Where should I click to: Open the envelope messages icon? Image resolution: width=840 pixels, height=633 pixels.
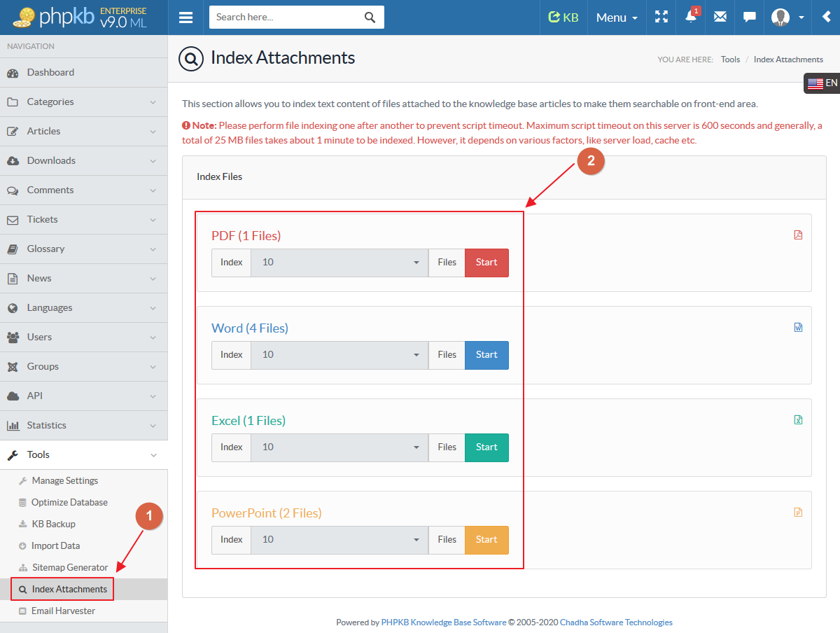[720, 18]
